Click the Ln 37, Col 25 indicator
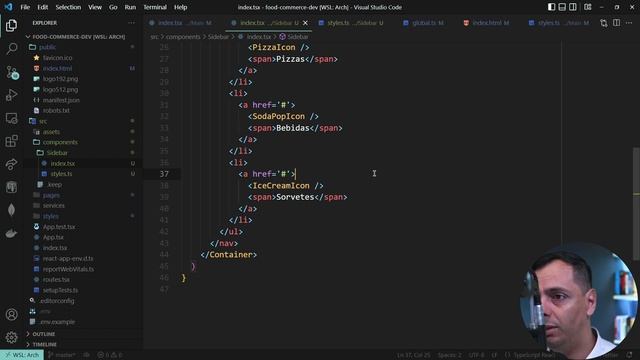The width and height of the screenshot is (640, 360). [413, 355]
